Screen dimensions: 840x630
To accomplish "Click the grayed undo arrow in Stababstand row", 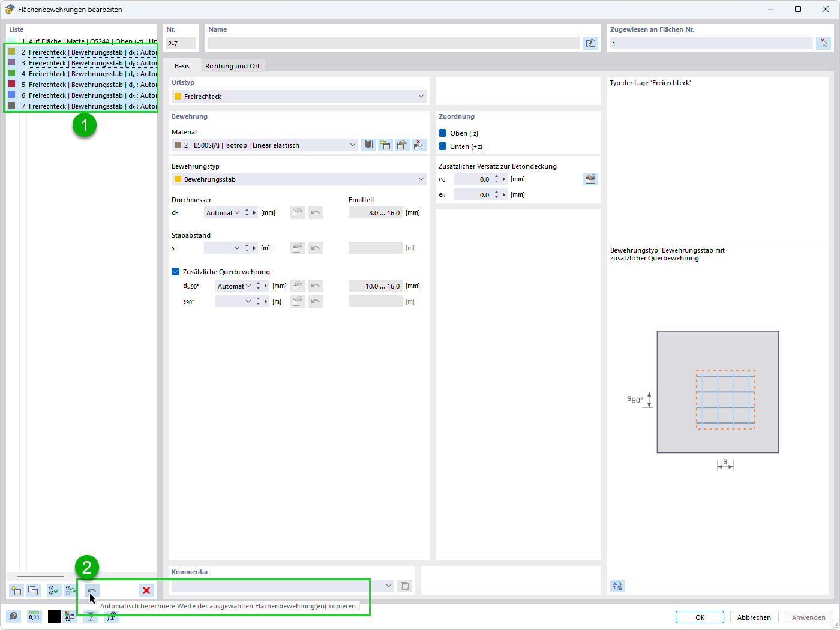I will click(316, 248).
